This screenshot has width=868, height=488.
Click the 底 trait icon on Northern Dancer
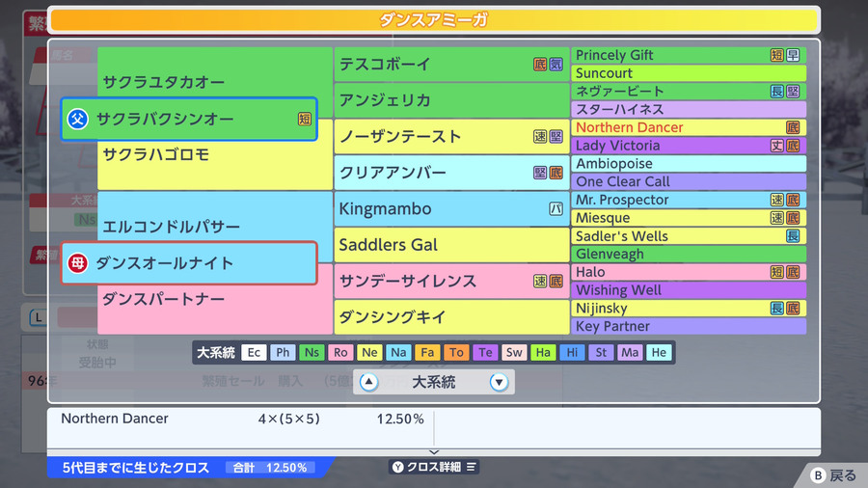click(x=793, y=127)
